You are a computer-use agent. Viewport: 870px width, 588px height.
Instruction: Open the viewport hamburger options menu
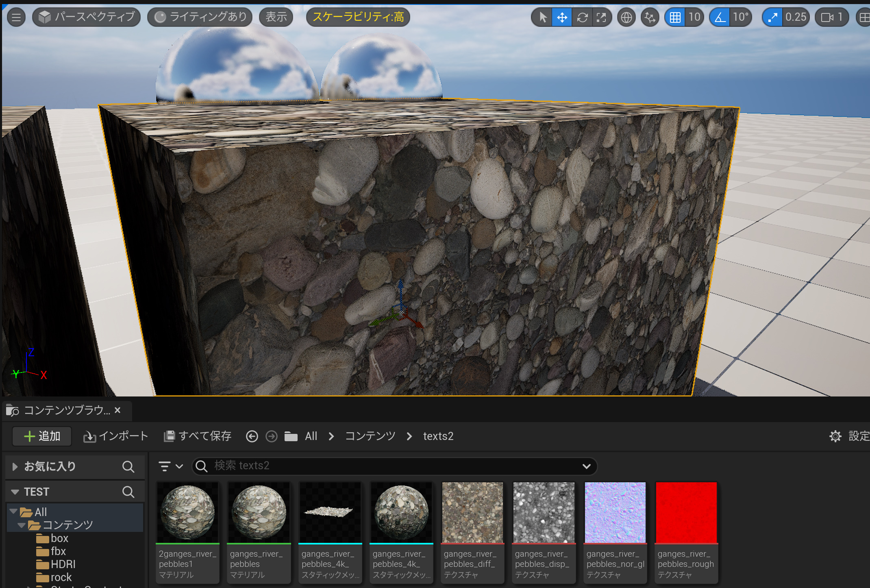click(x=16, y=17)
